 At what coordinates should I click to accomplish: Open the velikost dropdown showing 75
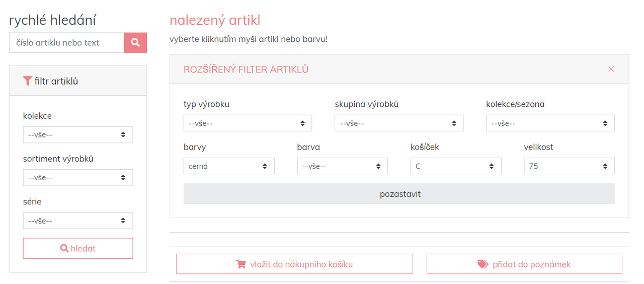pyautogui.click(x=569, y=166)
